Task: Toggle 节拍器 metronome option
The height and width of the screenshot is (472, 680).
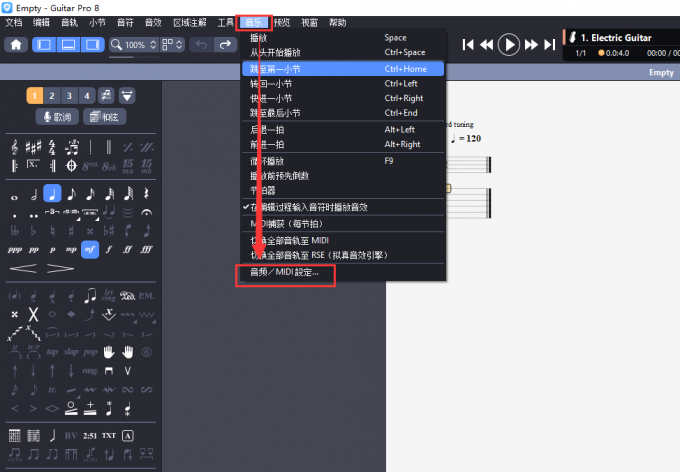Action: pos(343,190)
